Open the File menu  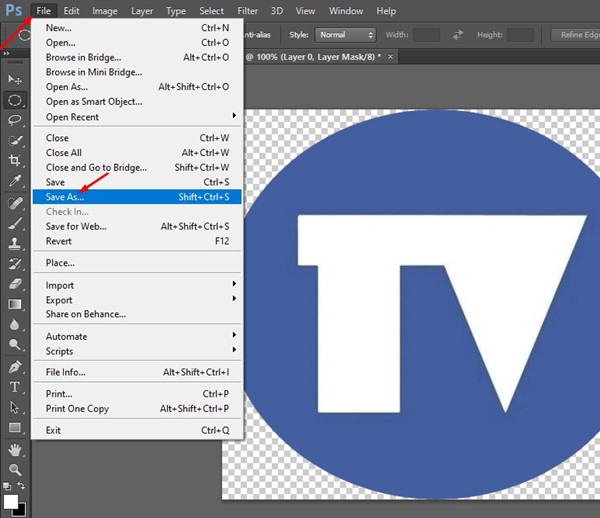(44, 11)
